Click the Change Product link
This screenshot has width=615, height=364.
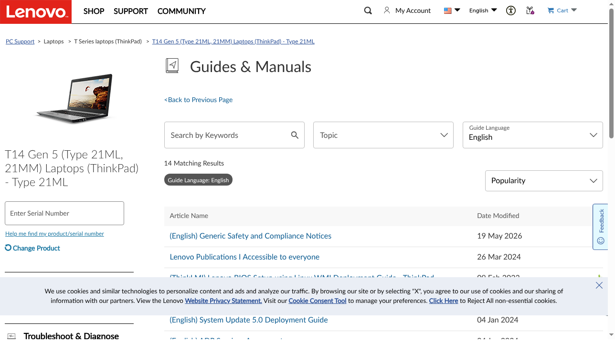(x=36, y=248)
